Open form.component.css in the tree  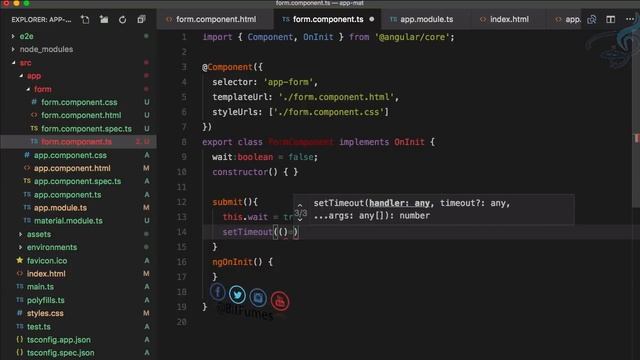pos(79,102)
